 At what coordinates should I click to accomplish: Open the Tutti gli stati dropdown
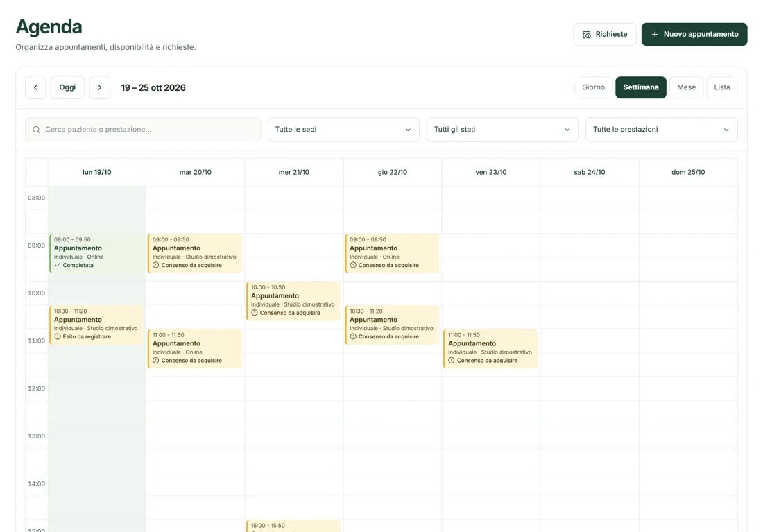[503, 130]
